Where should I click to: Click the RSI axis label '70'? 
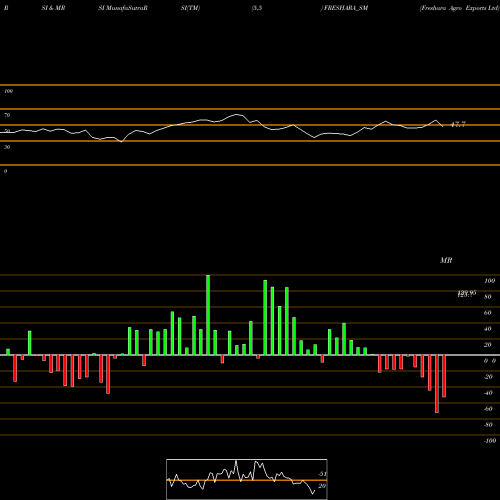coord(7,115)
